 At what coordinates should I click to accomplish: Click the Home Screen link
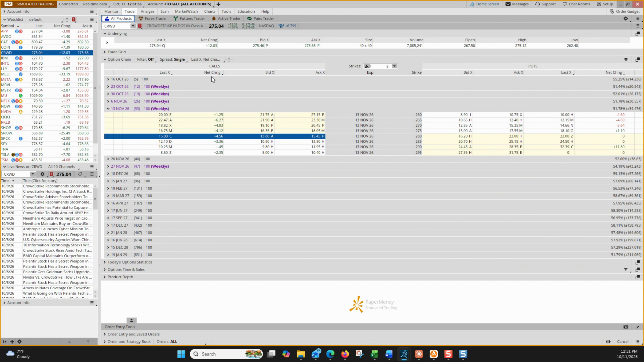[x=484, y=4]
